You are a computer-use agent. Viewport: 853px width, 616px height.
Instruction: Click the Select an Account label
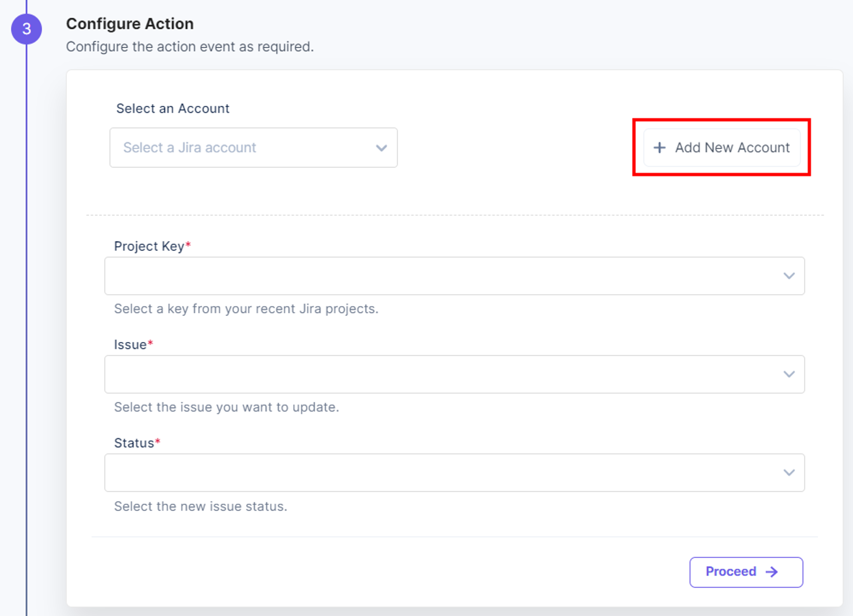[x=173, y=108]
